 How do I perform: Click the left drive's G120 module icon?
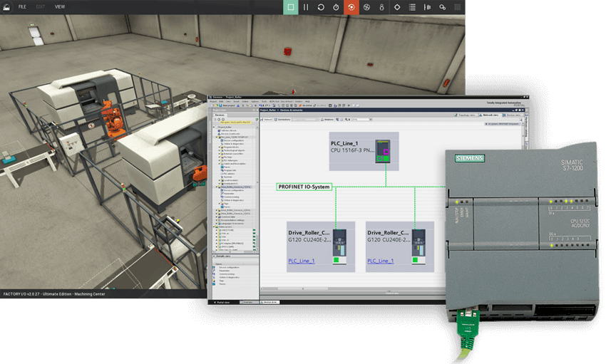(x=339, y=247)
